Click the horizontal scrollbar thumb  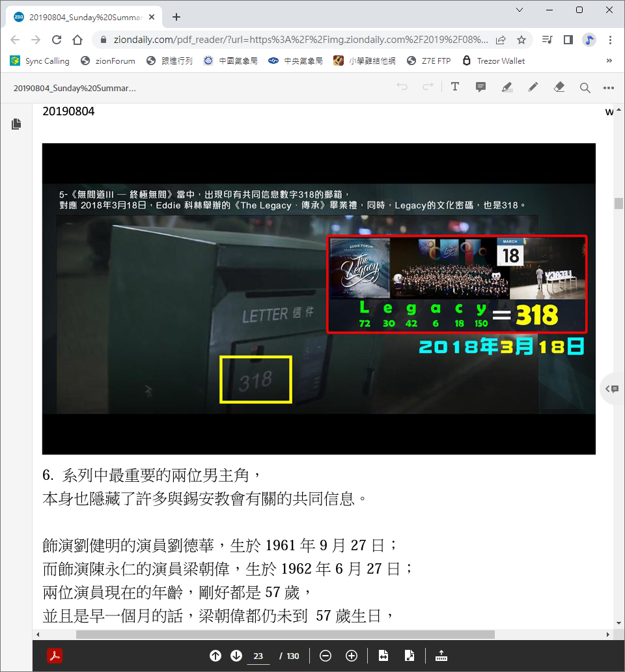pos(285,635)
